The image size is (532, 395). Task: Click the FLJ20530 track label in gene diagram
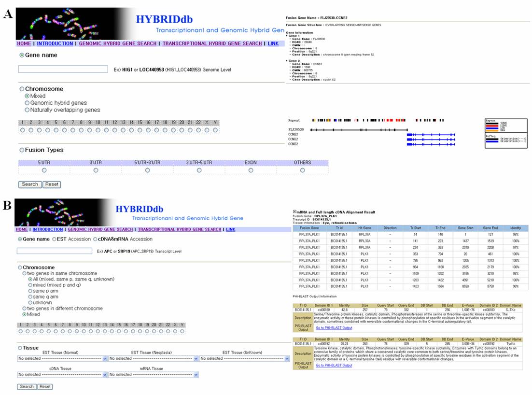click(296, 129)
